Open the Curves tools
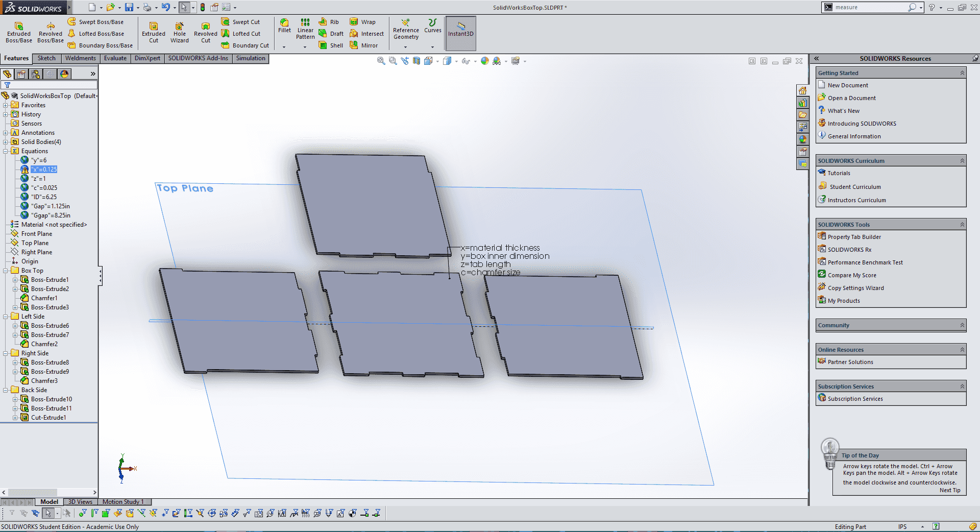Screen dimensions: 980x532 pos(432,26)
